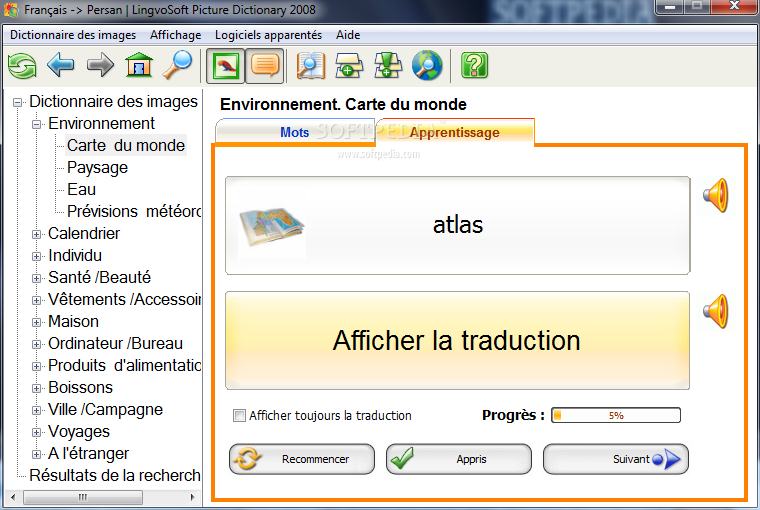The image size is (760, 510).
Task: Expand the Vêtements /Accessoires category
Action: [37, 300]
